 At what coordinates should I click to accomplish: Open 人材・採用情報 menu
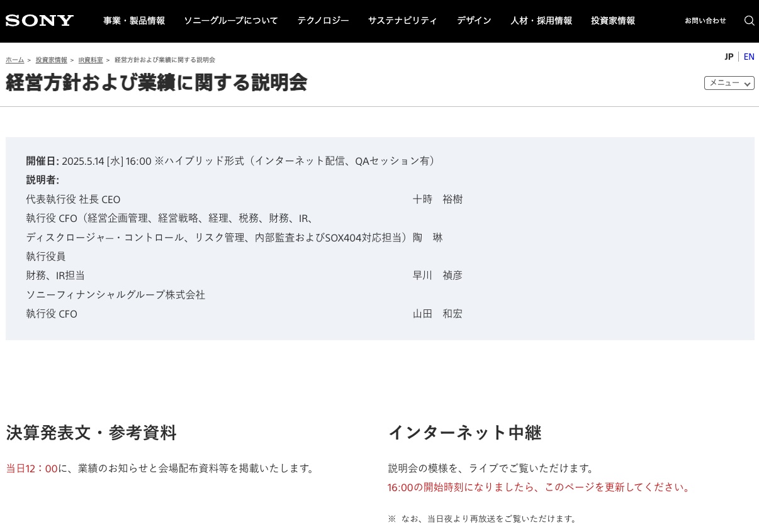click(x=541, y=21)
